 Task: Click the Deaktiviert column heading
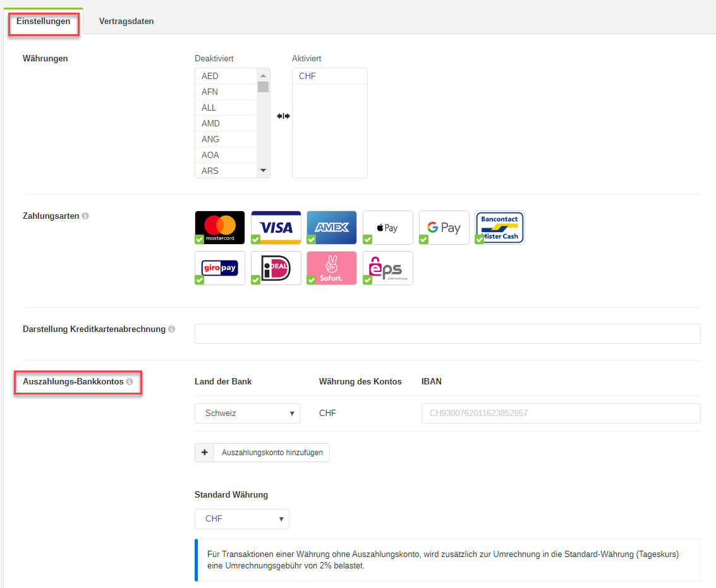pos(214,58)
